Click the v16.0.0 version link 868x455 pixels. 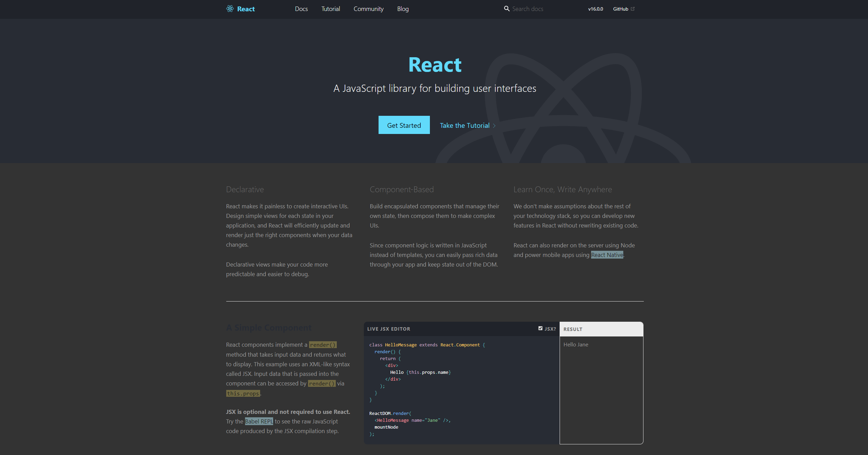[x=596, y=9]
